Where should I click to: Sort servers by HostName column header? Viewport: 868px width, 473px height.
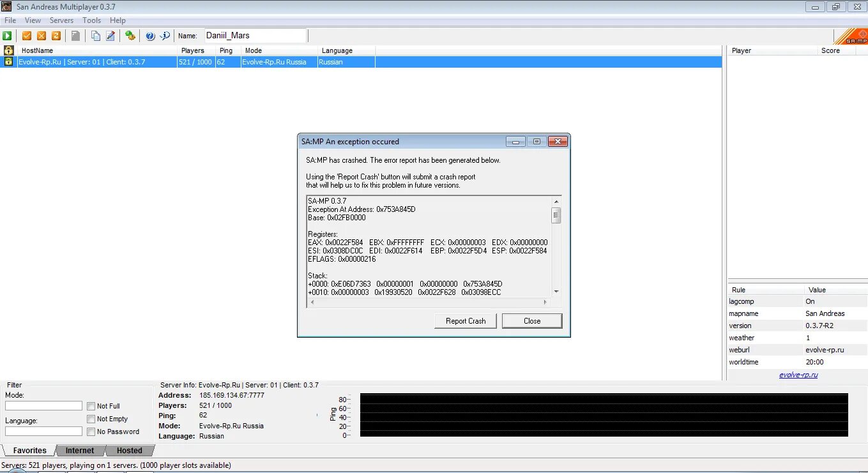click(x=98, y=50)
